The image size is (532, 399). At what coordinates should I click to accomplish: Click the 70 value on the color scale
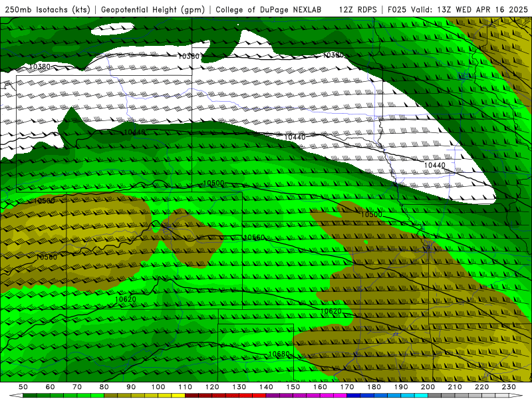[77, 387]
